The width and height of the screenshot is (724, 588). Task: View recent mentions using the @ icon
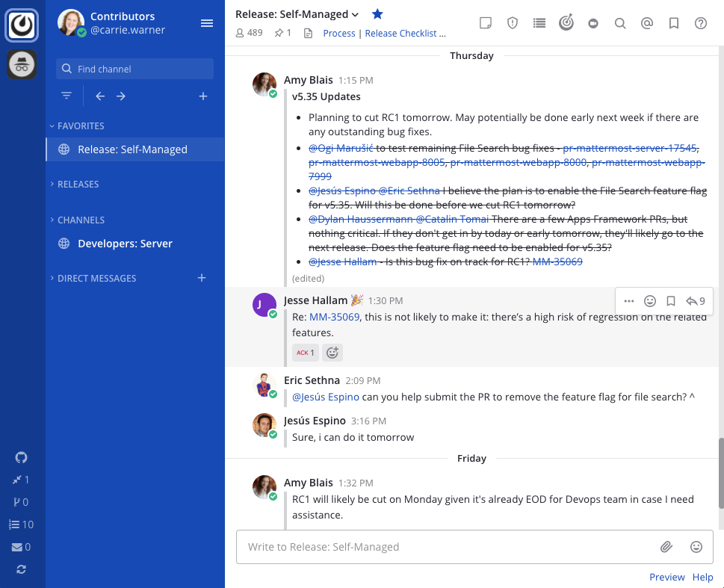pos(647,22)
